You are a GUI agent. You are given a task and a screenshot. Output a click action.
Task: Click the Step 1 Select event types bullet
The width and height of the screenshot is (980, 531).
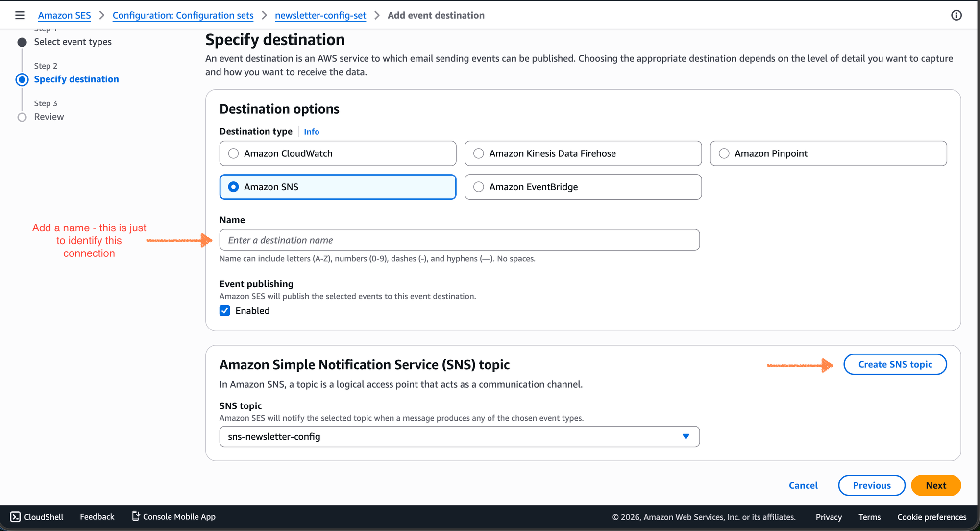(22, 42)
